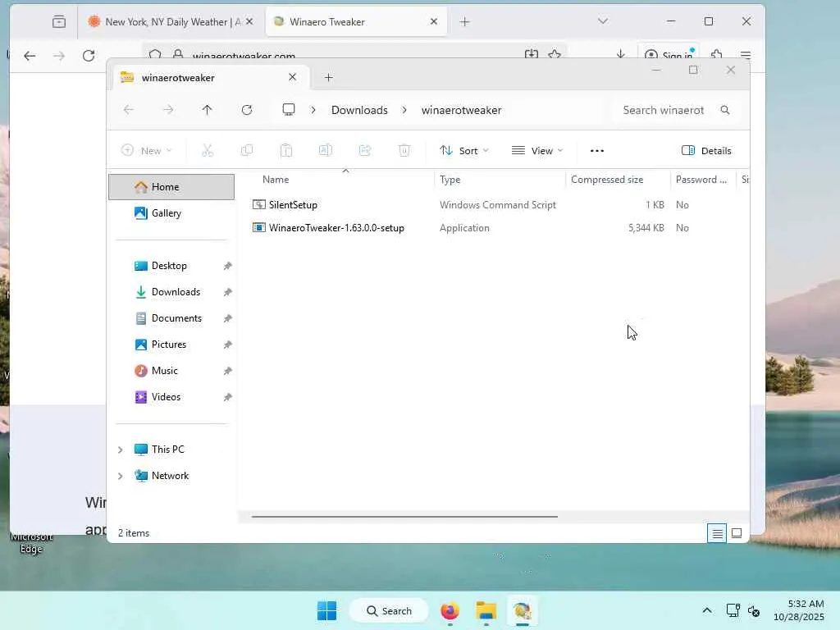Go back in the Firefox window
840x630 pixels.
pyautogui.click(x=30, y=56)
